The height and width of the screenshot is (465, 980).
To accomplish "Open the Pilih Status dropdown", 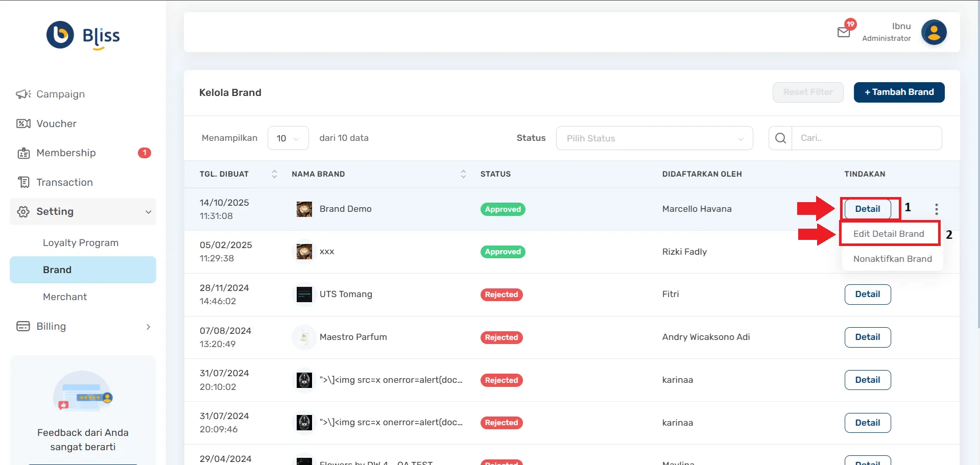I will click(654, 138).
